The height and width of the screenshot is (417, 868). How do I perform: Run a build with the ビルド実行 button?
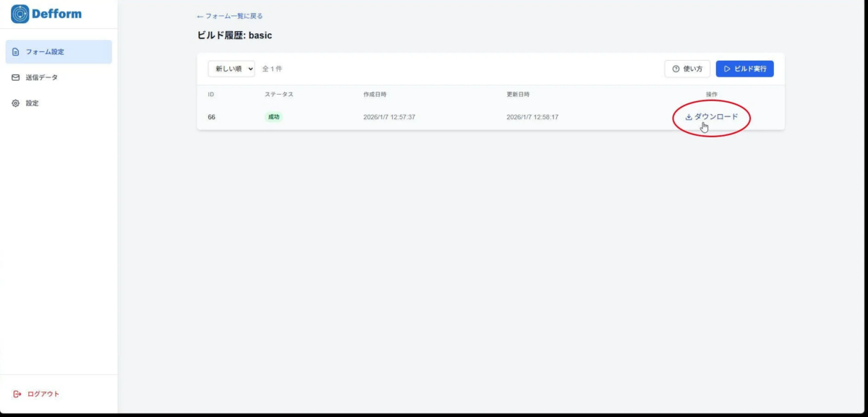click(745, 68)
